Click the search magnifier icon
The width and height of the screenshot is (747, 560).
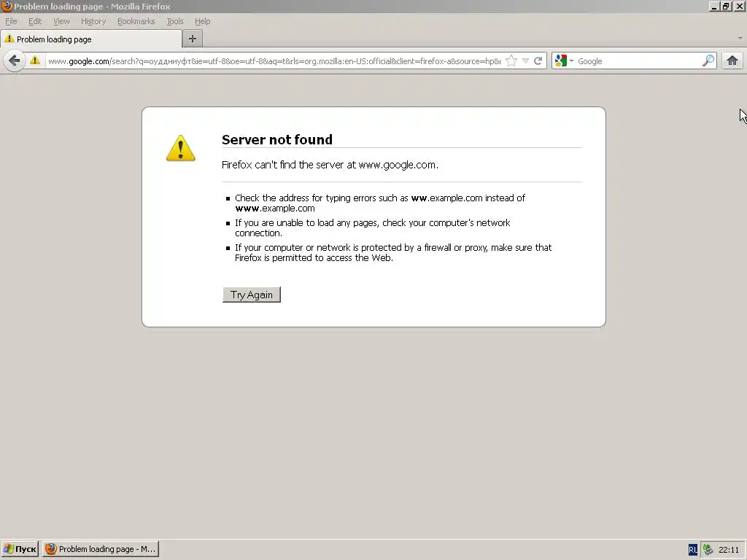click(x=708, y=61)
